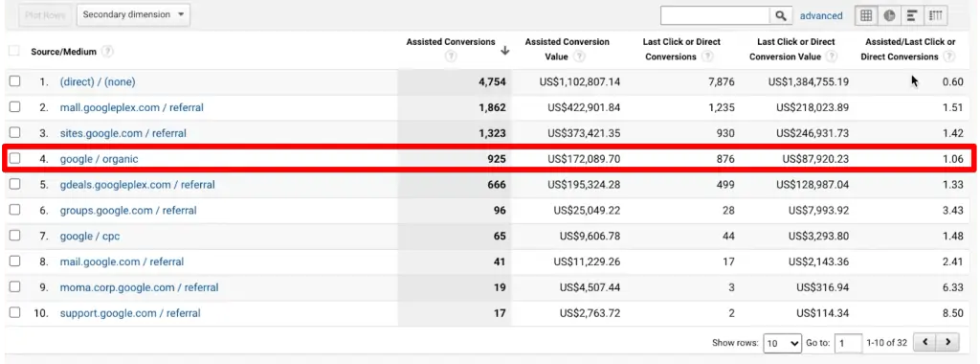Toggle the select-all header checkbox
This screenshot has height=364, width=980.
tap(13, 52)
